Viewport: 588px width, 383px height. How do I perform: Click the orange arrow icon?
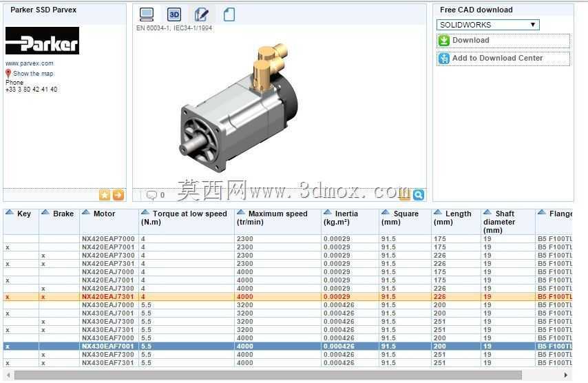[x=118, y=195]
